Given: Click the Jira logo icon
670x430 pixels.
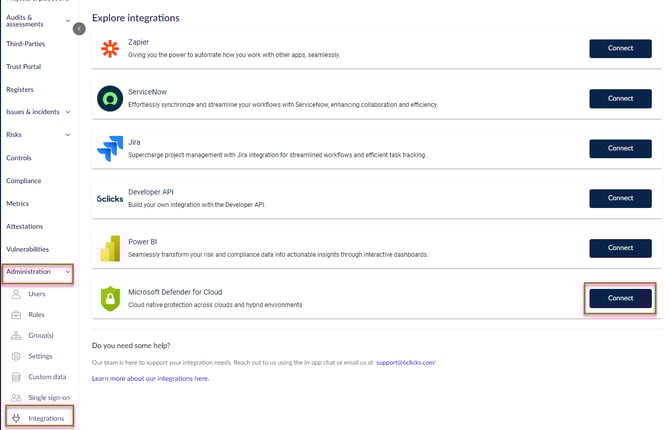Looking at the screenshot, I should click(x=109, y=148).
